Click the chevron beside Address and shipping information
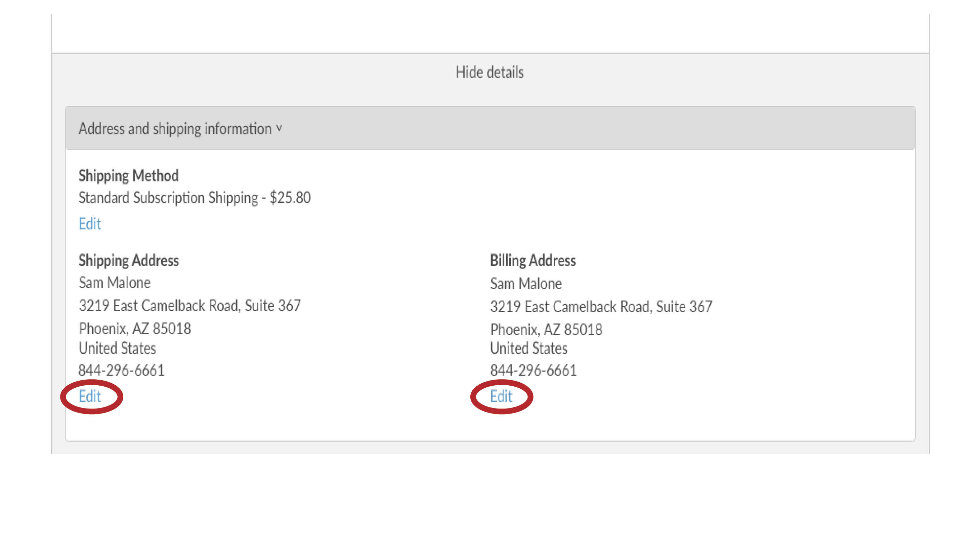The width and height of the screenshot is (980, 560). point(279,128)
